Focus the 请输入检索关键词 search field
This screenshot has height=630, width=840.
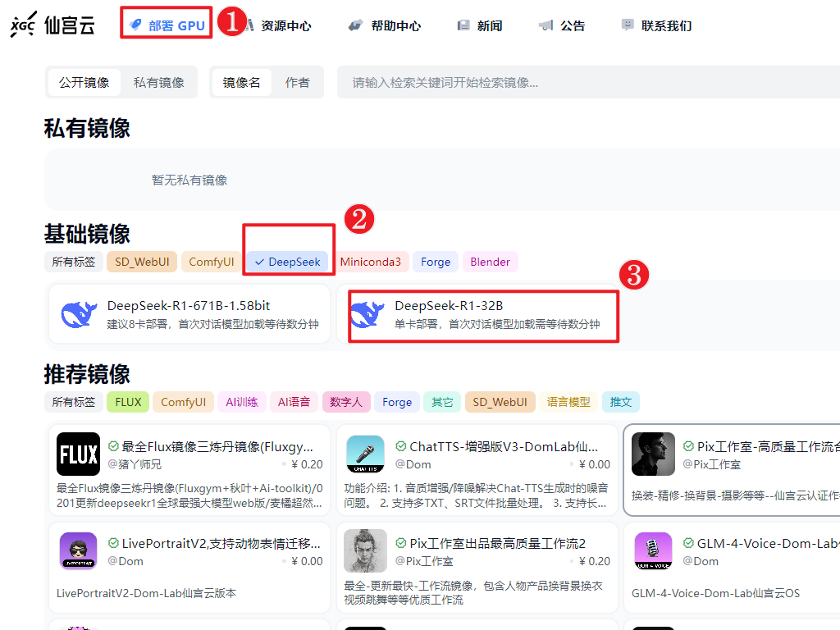click(588, 83)
